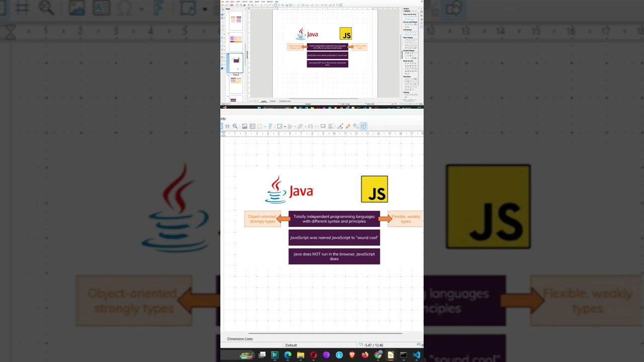
Task: Open the Align Objects dropdown arrow
Action: (295, 126)
